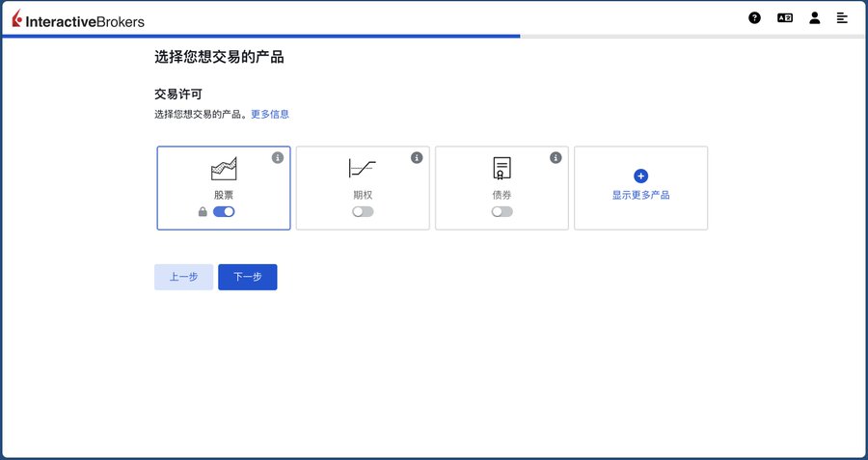The width and height of the screenshot is (868, 460).
Task: Click the 股票 label text
Action: tap(224, 195)
